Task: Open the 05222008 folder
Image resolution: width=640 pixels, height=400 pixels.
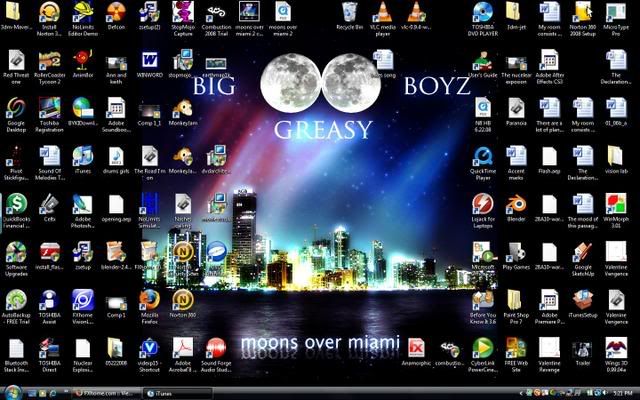Action: pos(116,352)
